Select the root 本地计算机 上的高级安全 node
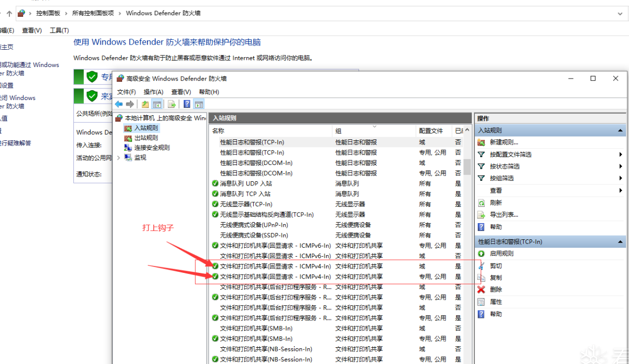This screenshot has height=364, width=629. (x=165, y=118)
